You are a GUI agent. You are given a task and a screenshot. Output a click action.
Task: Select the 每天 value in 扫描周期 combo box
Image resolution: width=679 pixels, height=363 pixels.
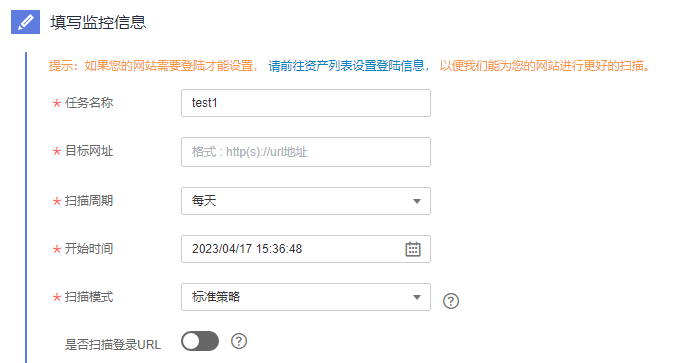(x=204, y=201)
